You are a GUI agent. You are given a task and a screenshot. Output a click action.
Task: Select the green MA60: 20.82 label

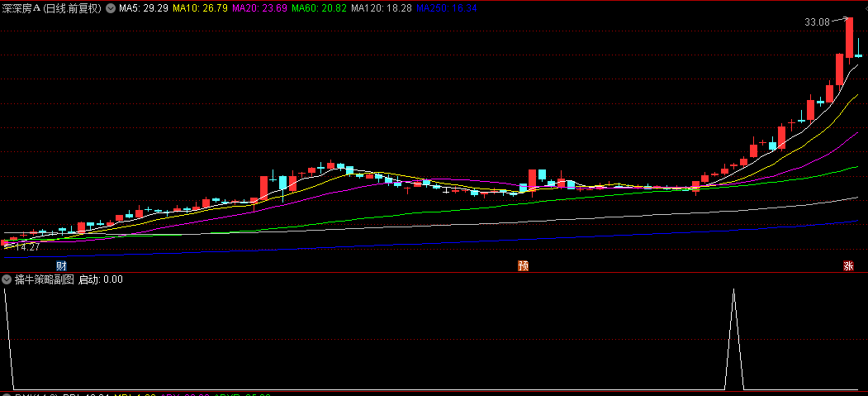click(x=320, y=8)
